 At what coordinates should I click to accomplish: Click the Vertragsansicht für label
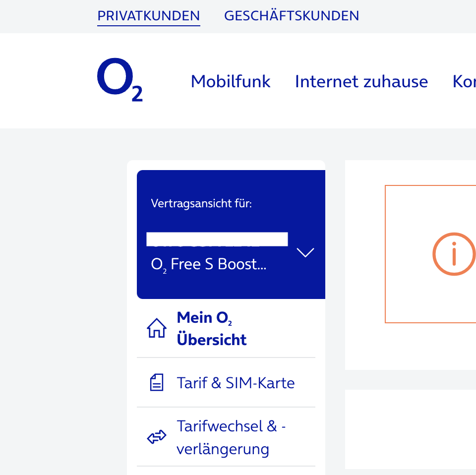tap(201, 204)
